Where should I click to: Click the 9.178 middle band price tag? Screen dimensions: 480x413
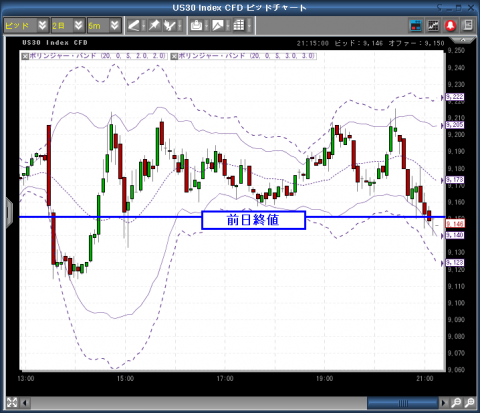pyautogui.click(x=454, y=180)
